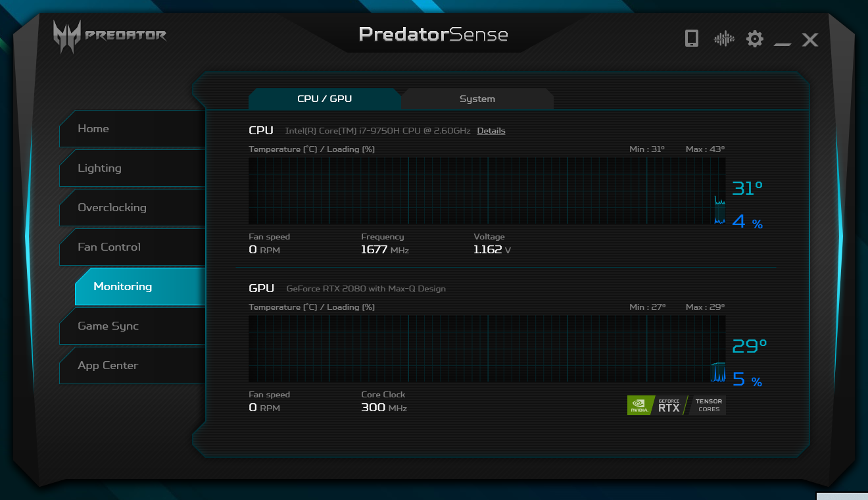Open the Fan Control section

pos(132,247)
